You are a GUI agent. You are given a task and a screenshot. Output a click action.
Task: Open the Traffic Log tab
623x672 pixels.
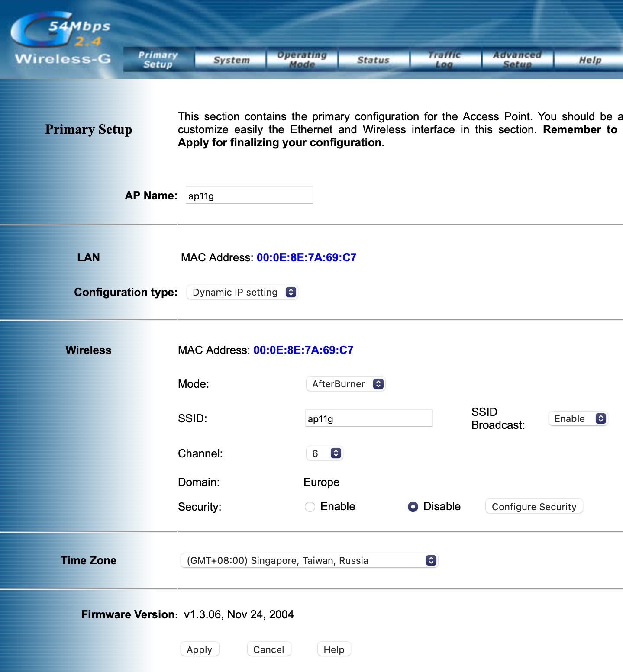pyautogui.click(x=445, y=59)
